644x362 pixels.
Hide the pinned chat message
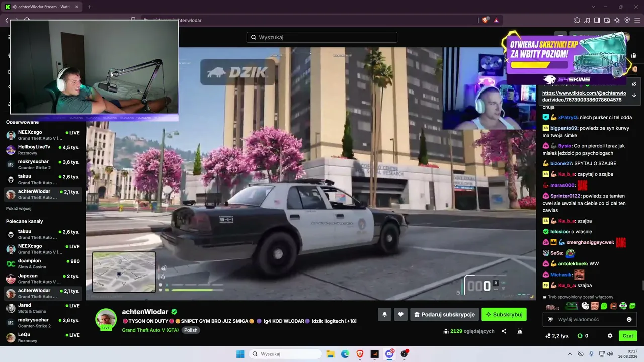[634, 84]
